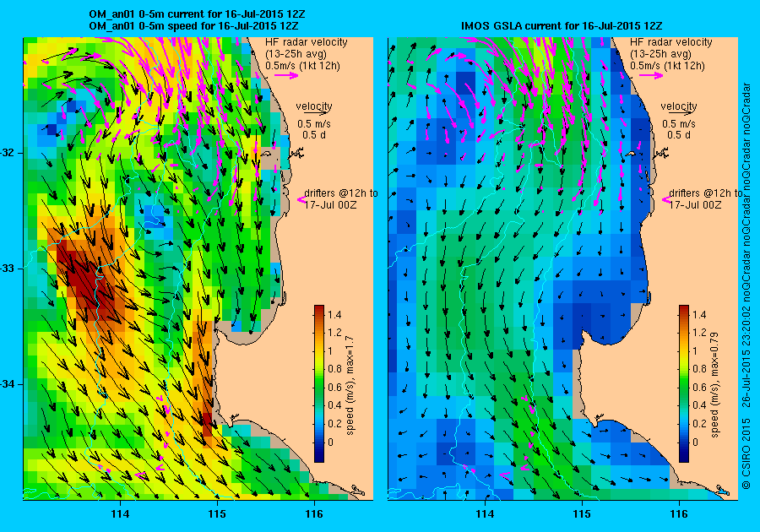Image resolution: width=760 pixels, height=532 pixels.
Task: Click the '-33' latitude axis label
Action: click(x=8, y=269)
